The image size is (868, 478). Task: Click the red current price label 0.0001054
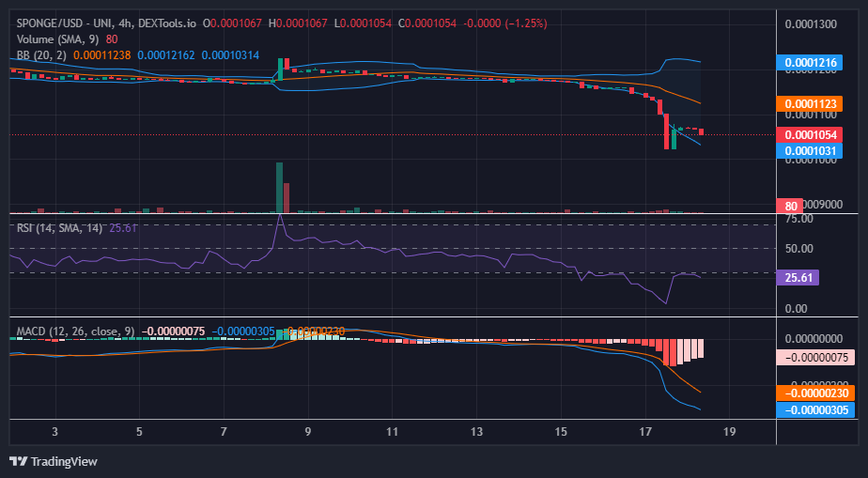point(810,134)
